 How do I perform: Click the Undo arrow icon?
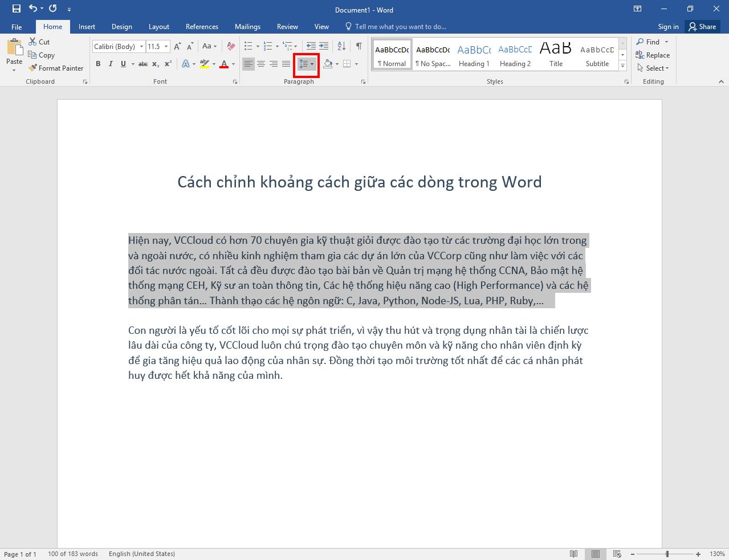pos(33,9)
